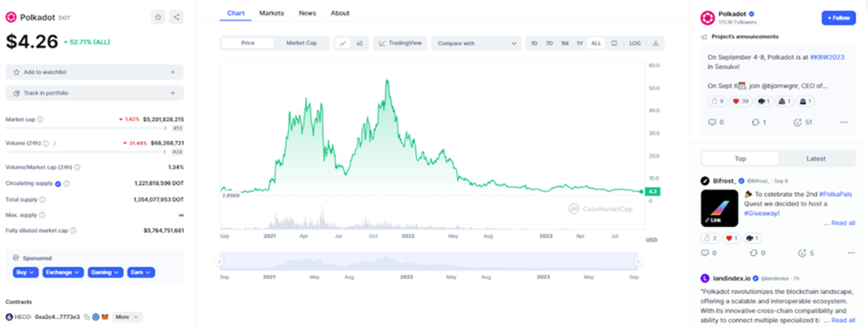Star Polkadot as a favorite
The image size is (868, 329).
(x=158, y=17)
